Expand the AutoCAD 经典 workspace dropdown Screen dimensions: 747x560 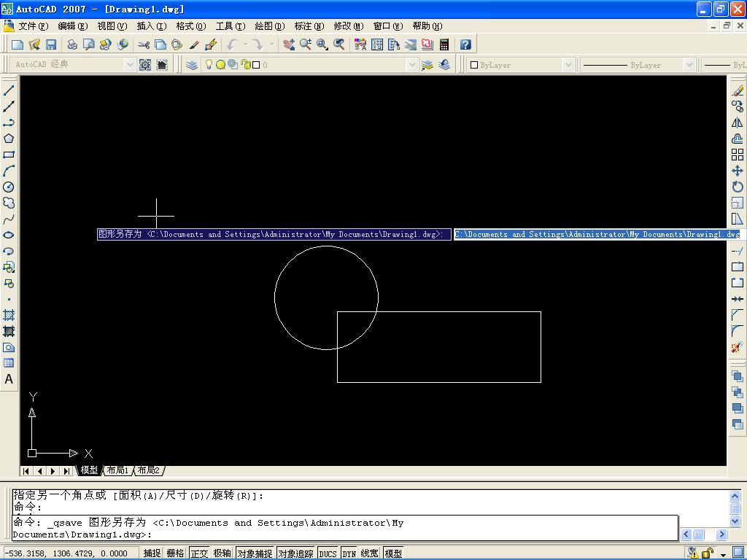130,65
